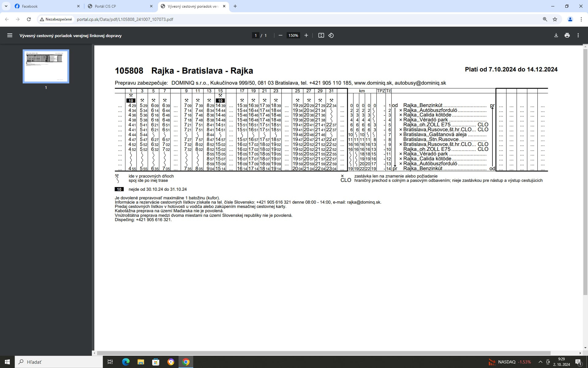Download the PDF file

coord(556,35)
